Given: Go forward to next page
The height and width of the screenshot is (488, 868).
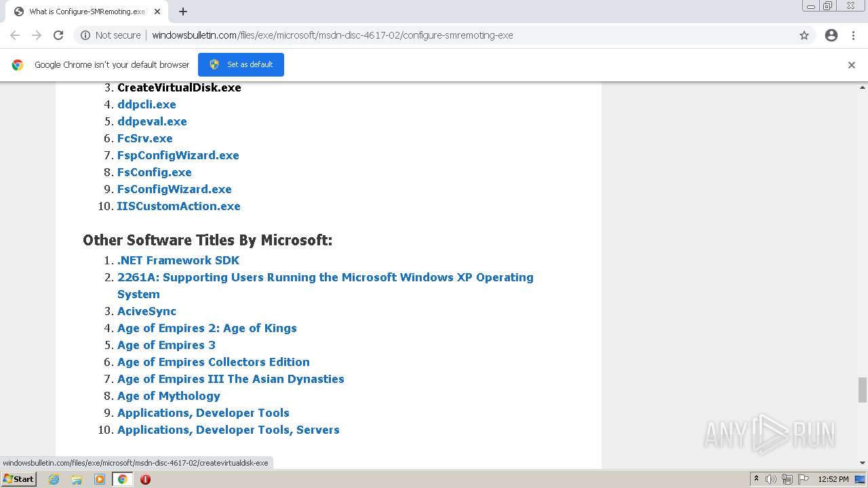Looking at the screenshot, I should (37, 35).
